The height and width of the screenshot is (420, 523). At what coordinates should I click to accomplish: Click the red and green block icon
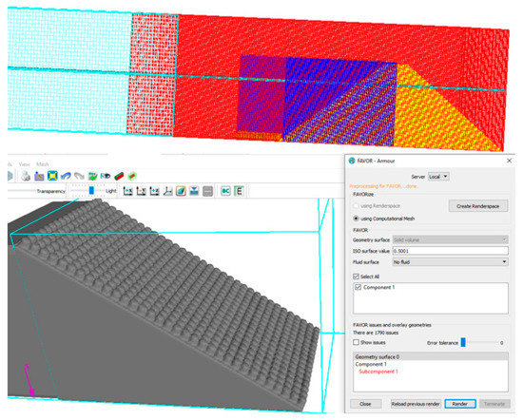tap(119, 176)
